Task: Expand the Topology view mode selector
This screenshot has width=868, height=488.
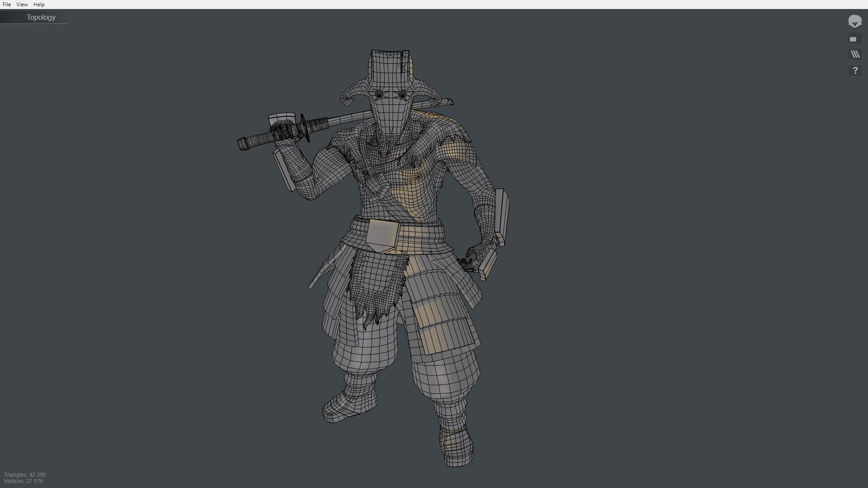Action: coord(41,18)
